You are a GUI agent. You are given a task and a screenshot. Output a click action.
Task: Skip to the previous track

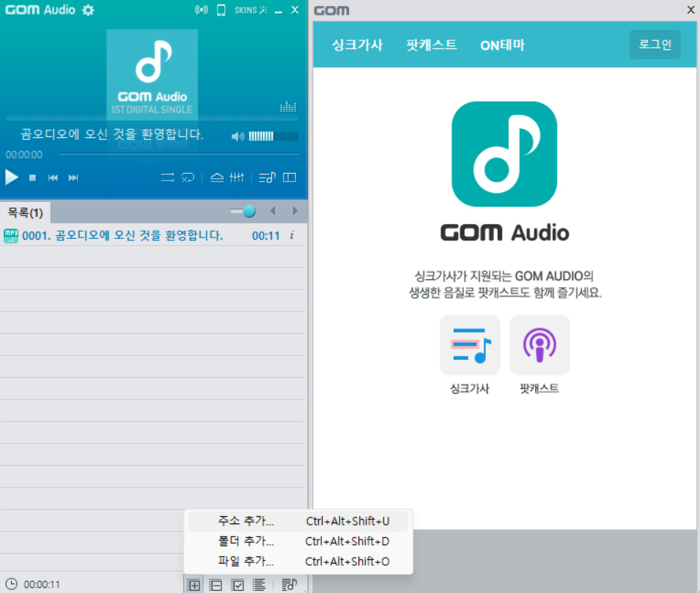click(53, 177)
